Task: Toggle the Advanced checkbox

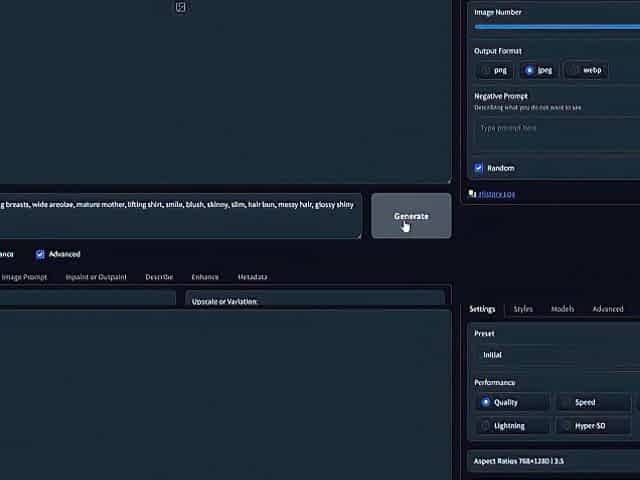Action: point(40,254)
